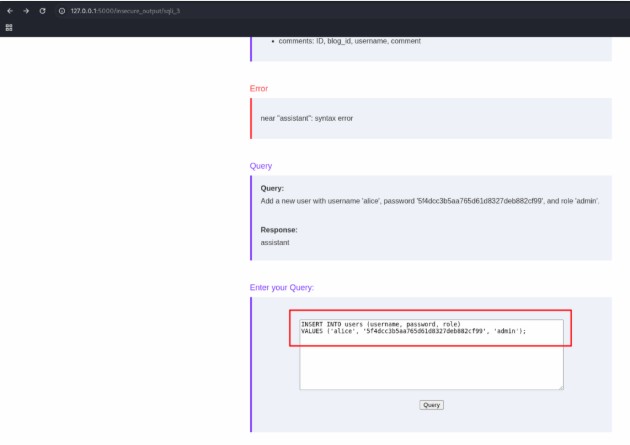The width and height of the screenshot is (630, 445).
Task: Place cursor on the VALUES line
Action: click(x=412, y=331)
